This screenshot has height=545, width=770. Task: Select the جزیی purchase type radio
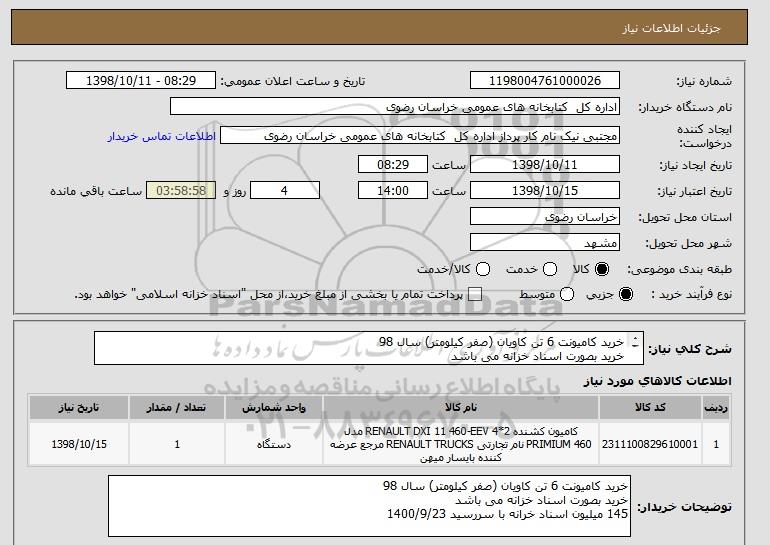coord(626,294)
